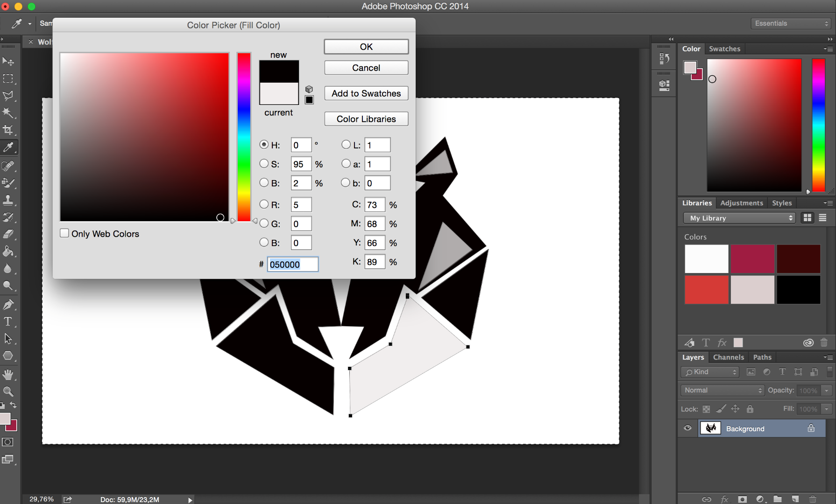Viewport: 836px width, 504px height.
Task: Select the Hand tool
Action: (8, 375)
